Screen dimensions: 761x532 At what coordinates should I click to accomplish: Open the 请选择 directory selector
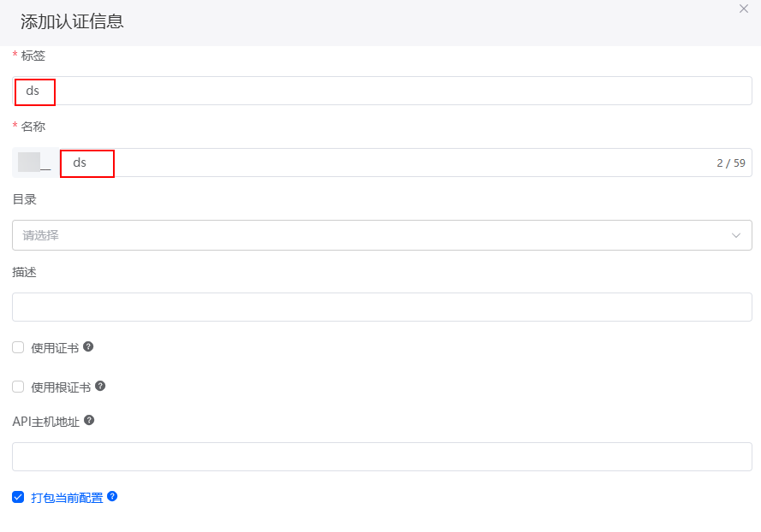coord(382,235)
